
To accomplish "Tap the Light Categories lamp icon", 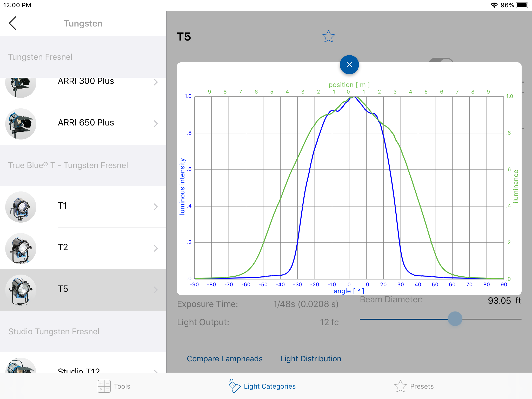I will tap(234, 386).
